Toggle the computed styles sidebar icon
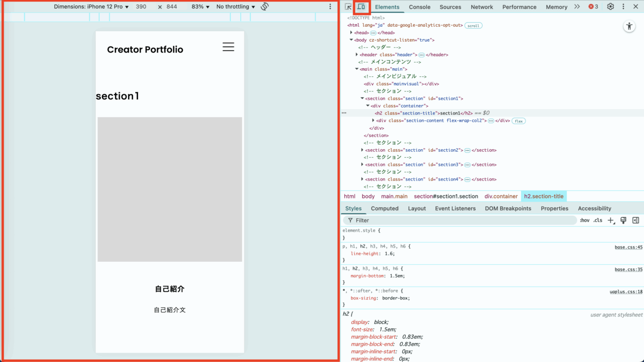 coord(636,220)
